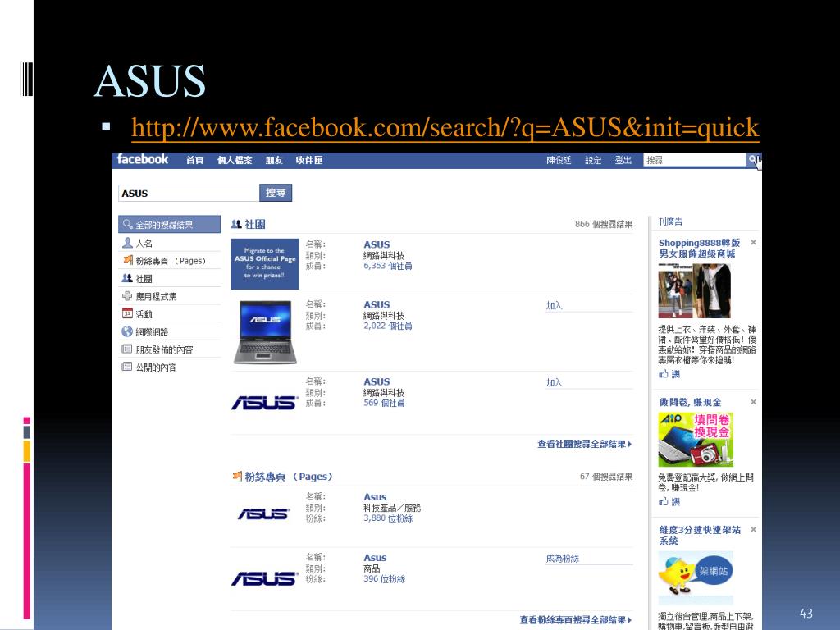Click the blue 搜尋 button beside ASUS field
The image size is (840, 630).
276,193
